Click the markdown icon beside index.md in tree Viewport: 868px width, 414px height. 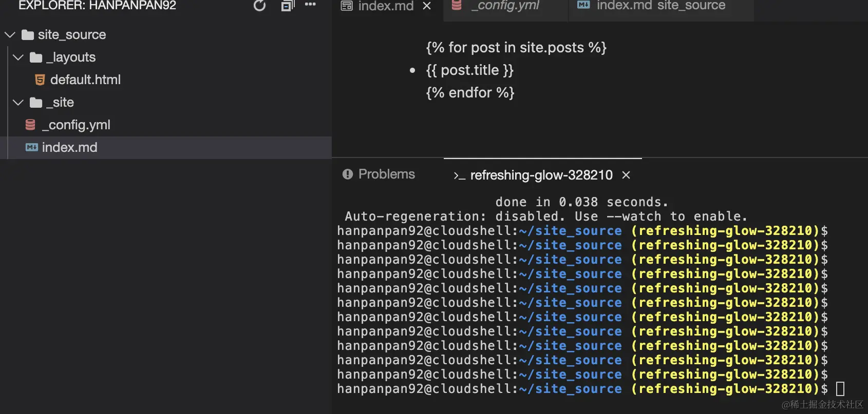click(x=32, y=147)
